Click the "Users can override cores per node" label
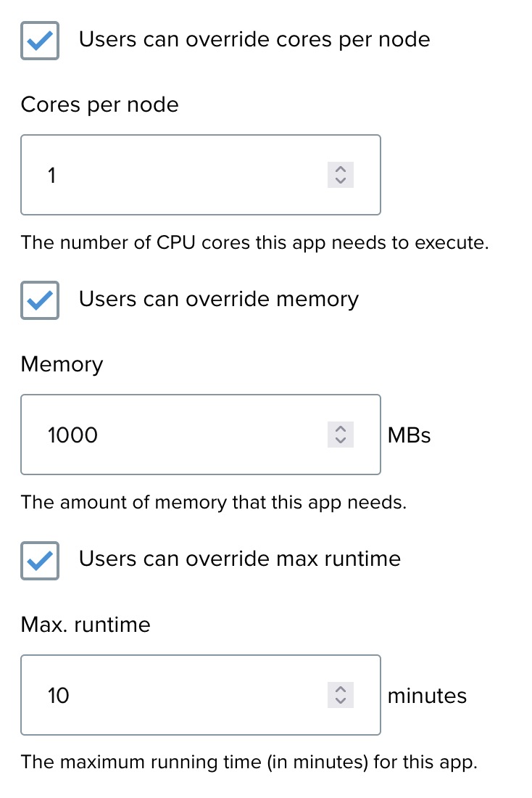532x798 pixels. 254,39
